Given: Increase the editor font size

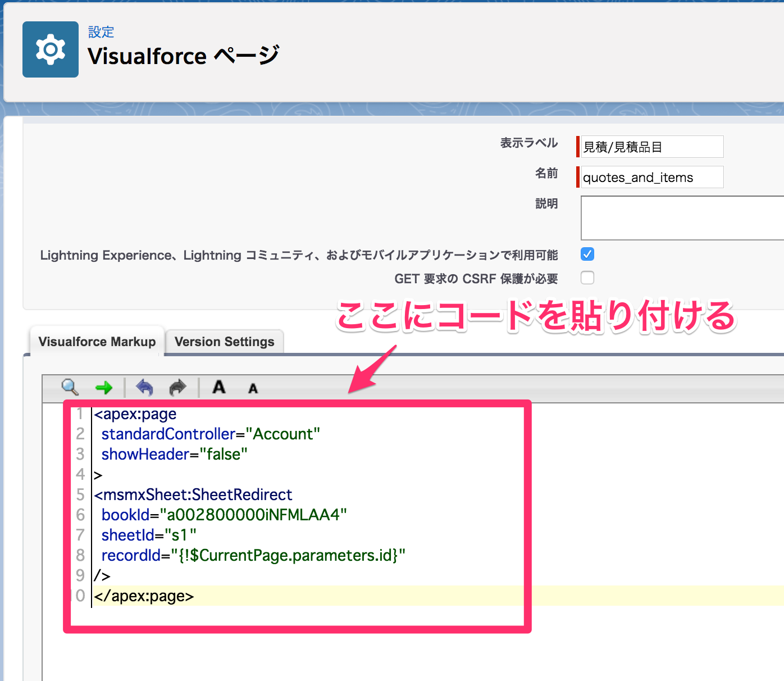Looking at the screenshot, I should (218, 387).
